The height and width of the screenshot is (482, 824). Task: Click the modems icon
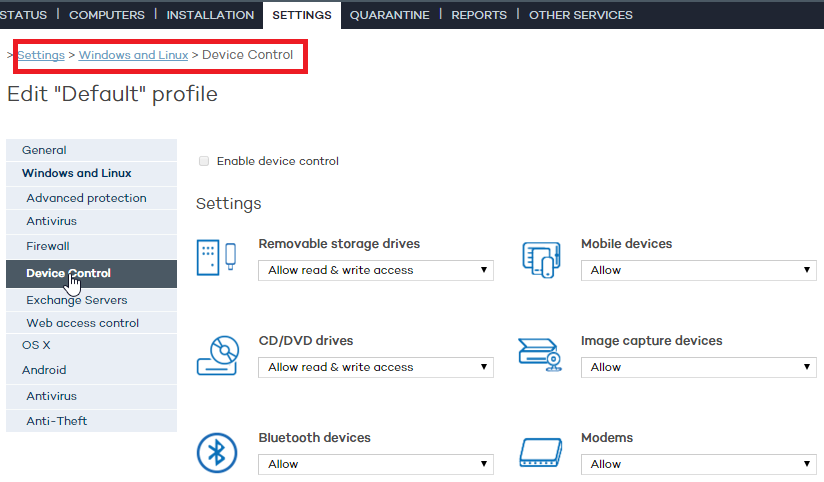coord(539,453)
